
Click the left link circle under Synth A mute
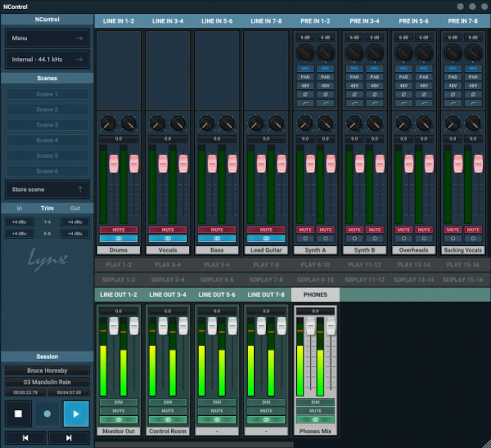tap(306, 238)
